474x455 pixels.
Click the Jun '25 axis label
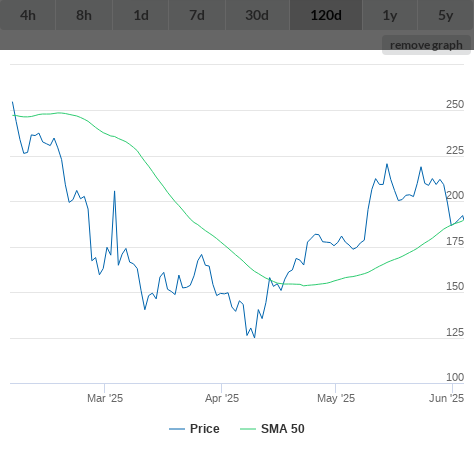tap(446, 398)
